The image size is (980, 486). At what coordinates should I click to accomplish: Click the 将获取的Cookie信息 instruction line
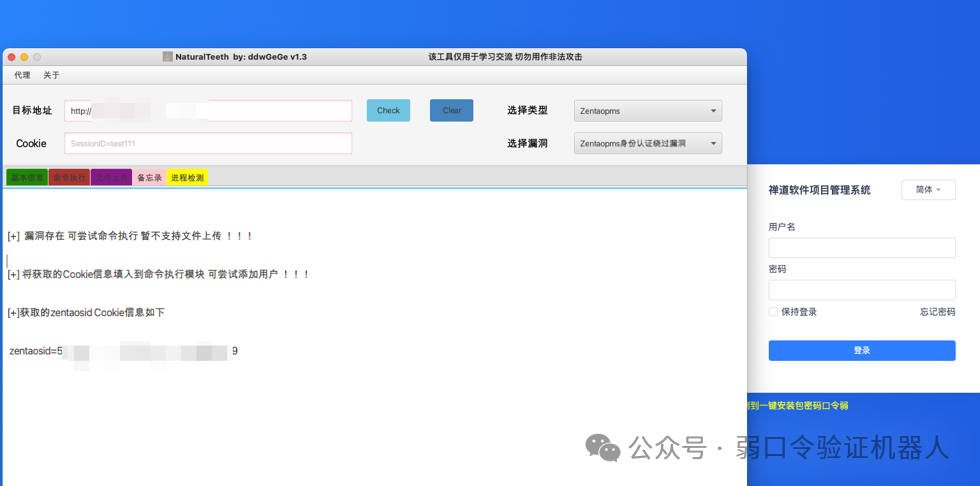pyautogui.click(x=159, y=274)
